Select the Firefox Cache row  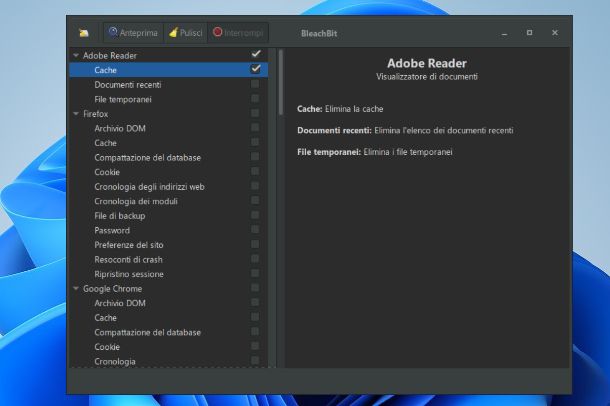(168, 143)
